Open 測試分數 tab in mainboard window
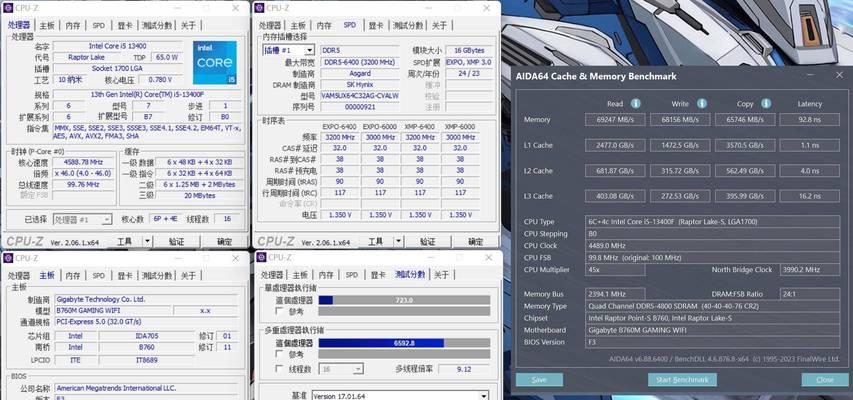Screen dimensions: 853x400 pyautogui.click(x=157, y=275)
